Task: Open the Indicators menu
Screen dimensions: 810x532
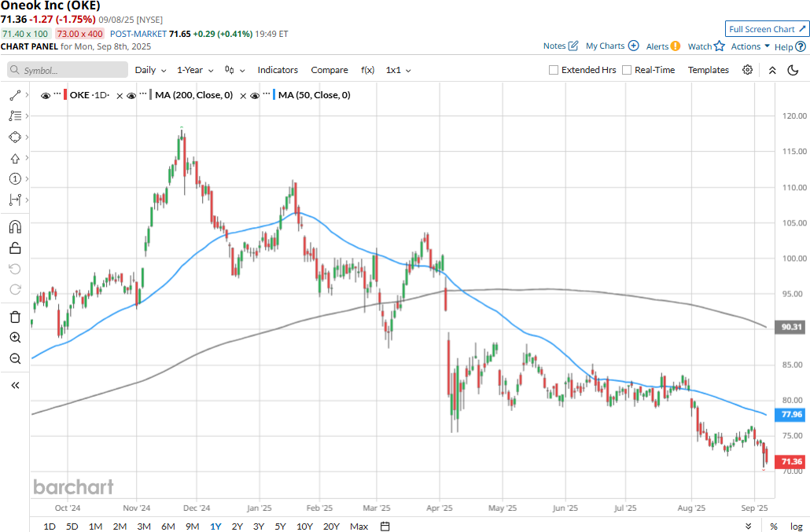Action: pos(278,70)
